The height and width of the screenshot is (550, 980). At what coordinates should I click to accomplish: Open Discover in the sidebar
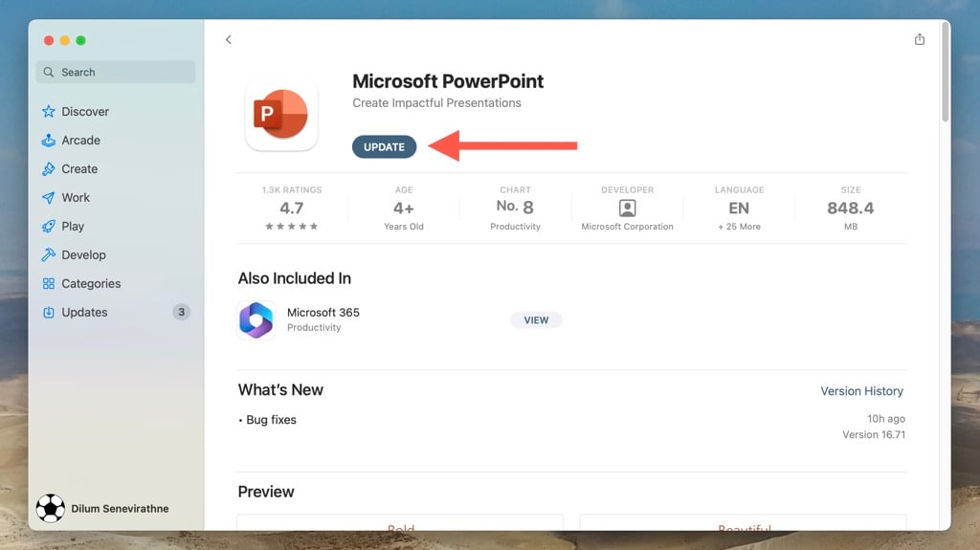(x=85, y=112)
